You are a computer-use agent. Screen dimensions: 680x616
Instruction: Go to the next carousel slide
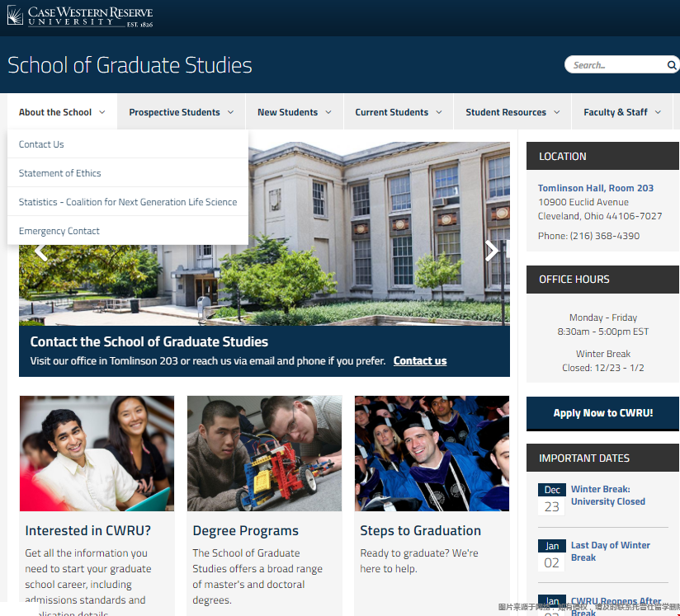click(x=491, y=251)
